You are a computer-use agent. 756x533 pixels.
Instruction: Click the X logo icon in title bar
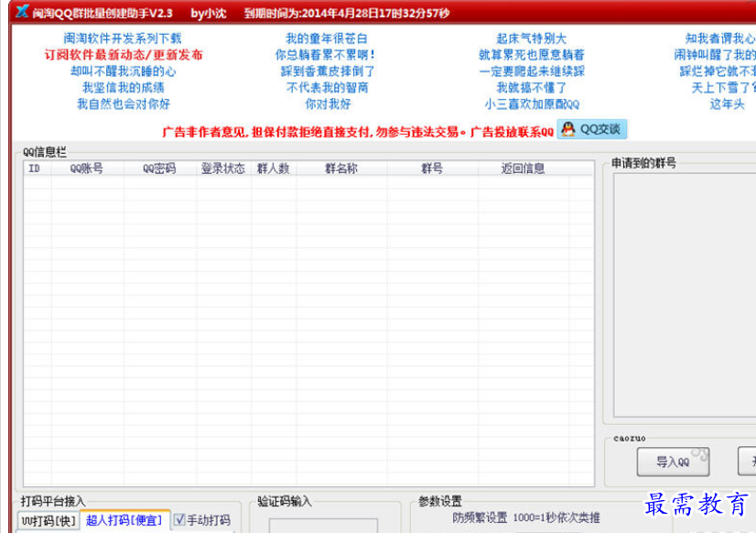point(22,11)
